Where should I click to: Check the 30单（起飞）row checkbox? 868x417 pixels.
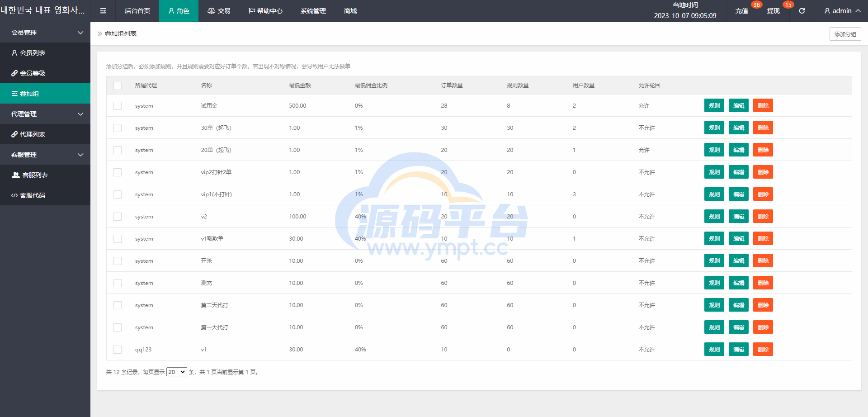[118, 128]
